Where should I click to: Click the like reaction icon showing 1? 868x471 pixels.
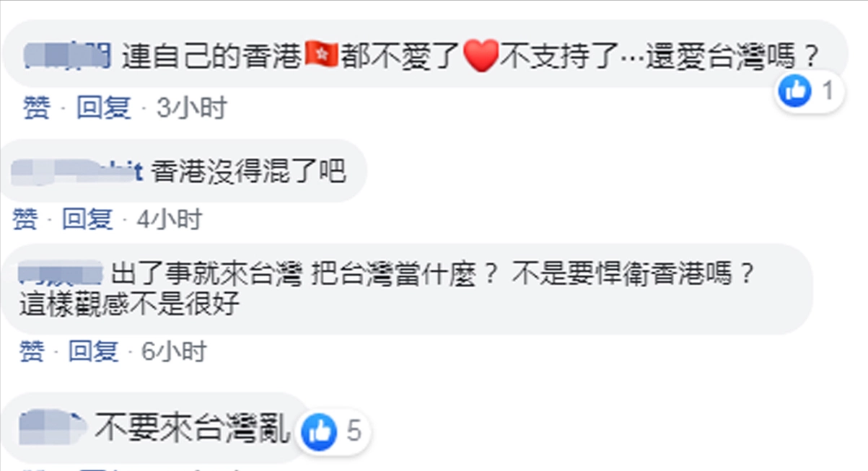tap(797, 92)
